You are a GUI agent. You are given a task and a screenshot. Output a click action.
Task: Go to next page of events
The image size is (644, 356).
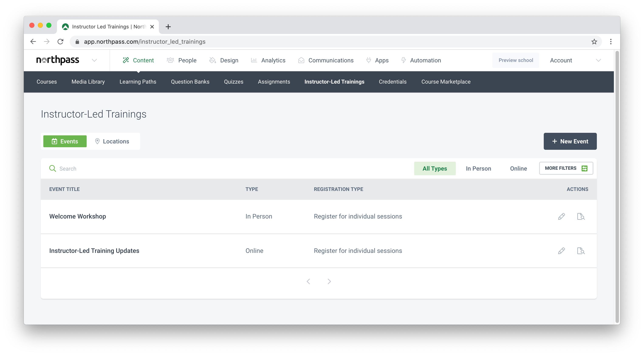pos(329,281)
